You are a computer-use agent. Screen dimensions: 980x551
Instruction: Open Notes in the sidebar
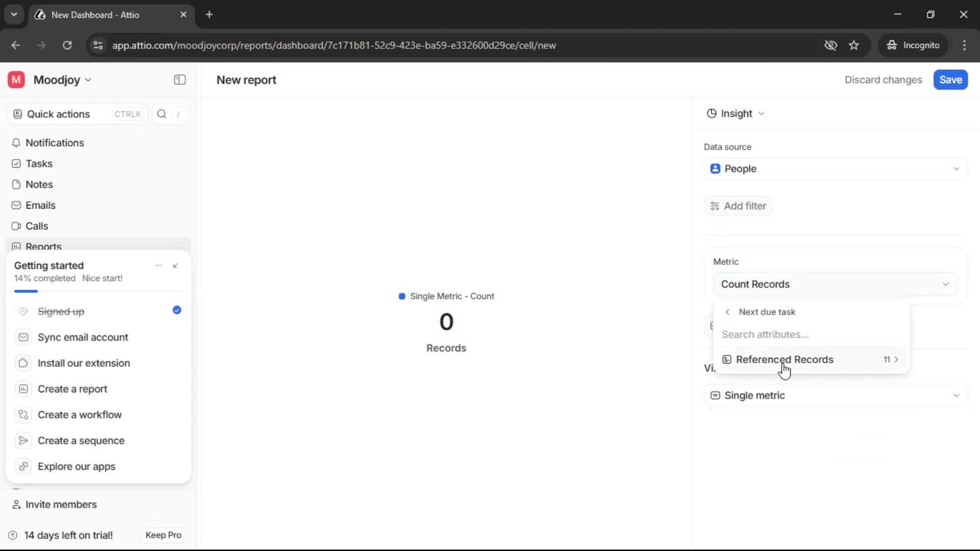pyautogui.click(x=39, y=184)
